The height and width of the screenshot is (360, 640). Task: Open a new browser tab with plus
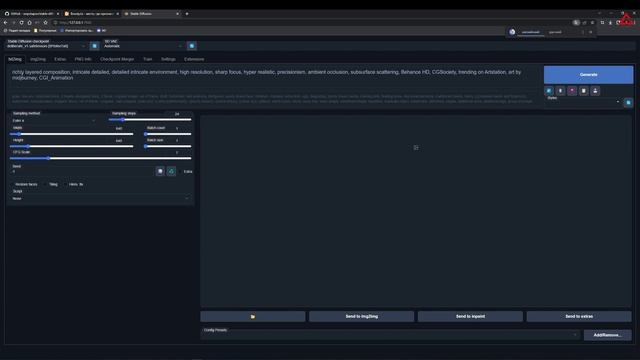click(x=187, y=14)
